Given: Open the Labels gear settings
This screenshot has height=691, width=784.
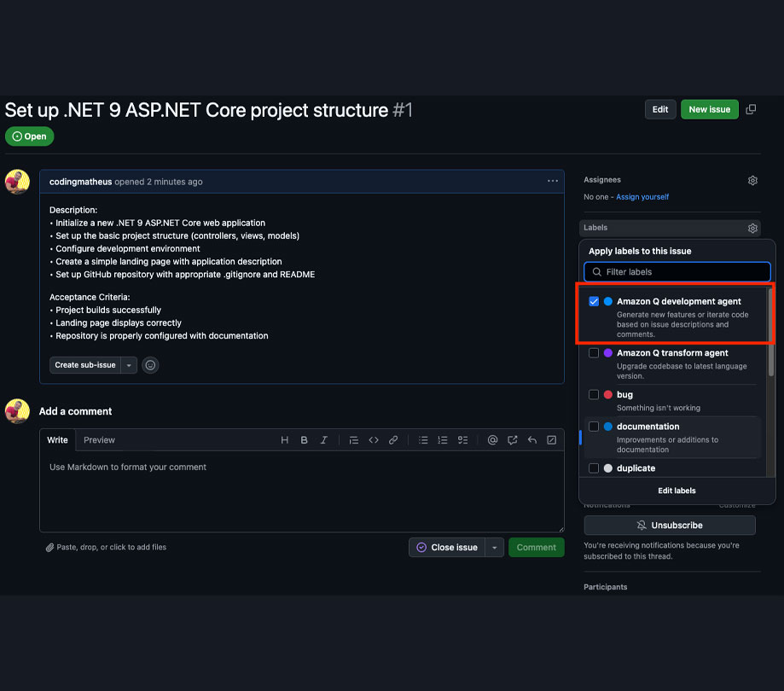Looking at the screenshot, I should [x=752, y=229].
